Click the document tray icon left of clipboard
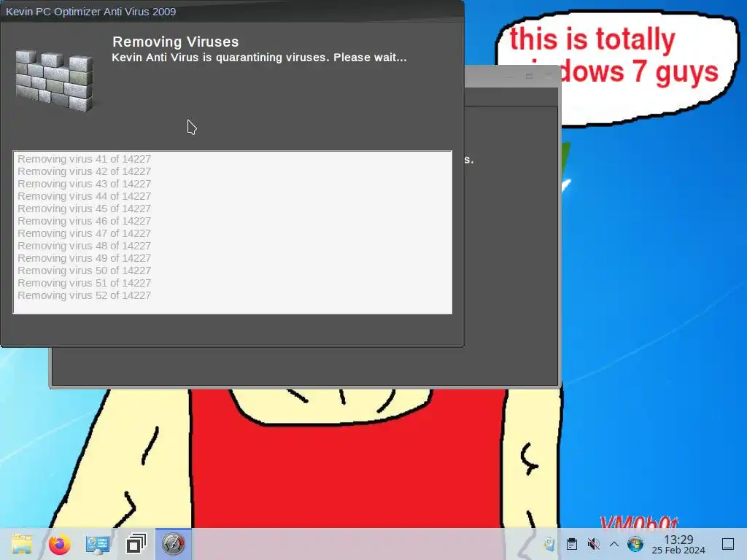747x560 pixels. tap(549, 544)
